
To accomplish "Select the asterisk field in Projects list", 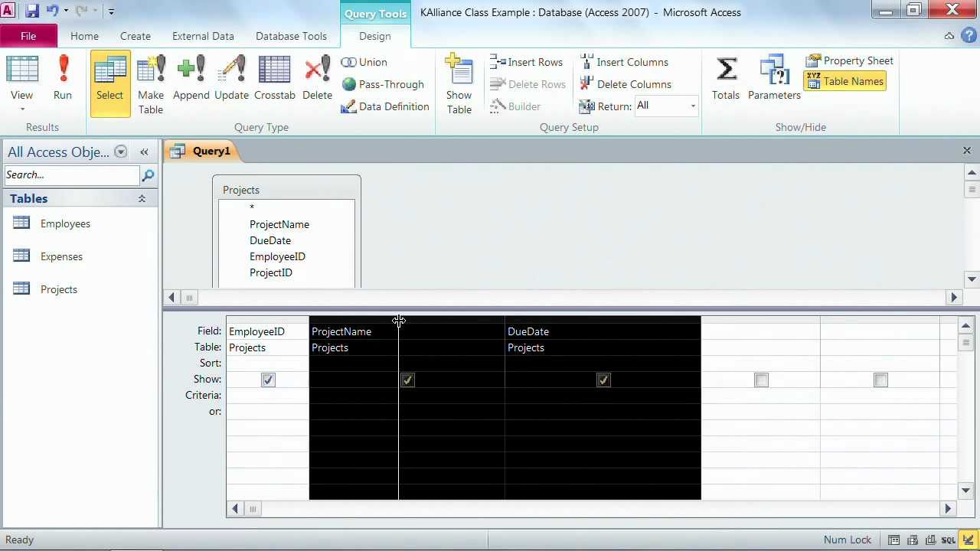I will coord(252,208).
